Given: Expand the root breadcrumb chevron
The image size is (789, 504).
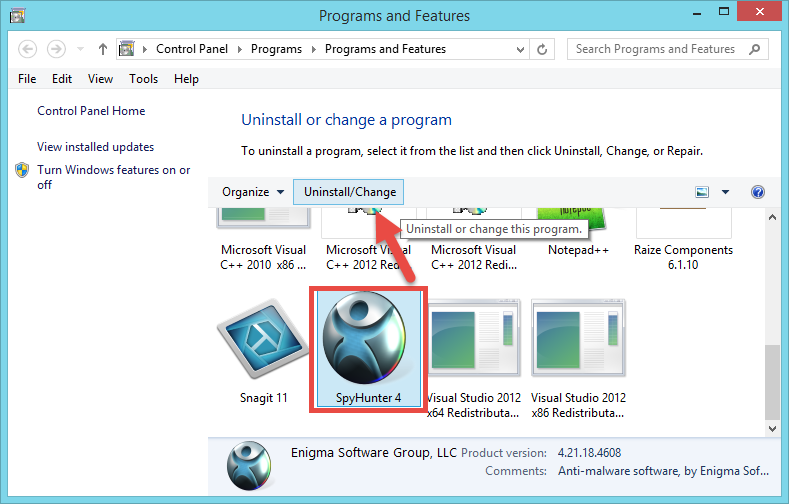Looking at the screenshot, I should click(145, 49).
